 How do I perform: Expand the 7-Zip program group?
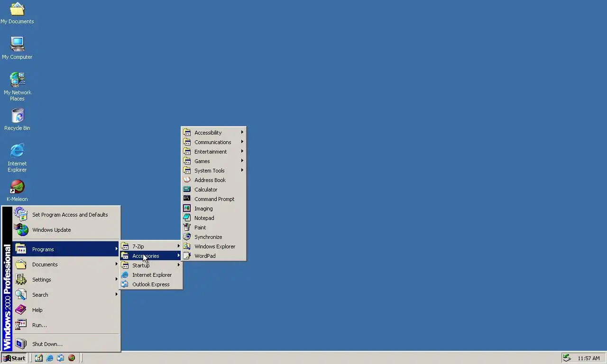151,246
